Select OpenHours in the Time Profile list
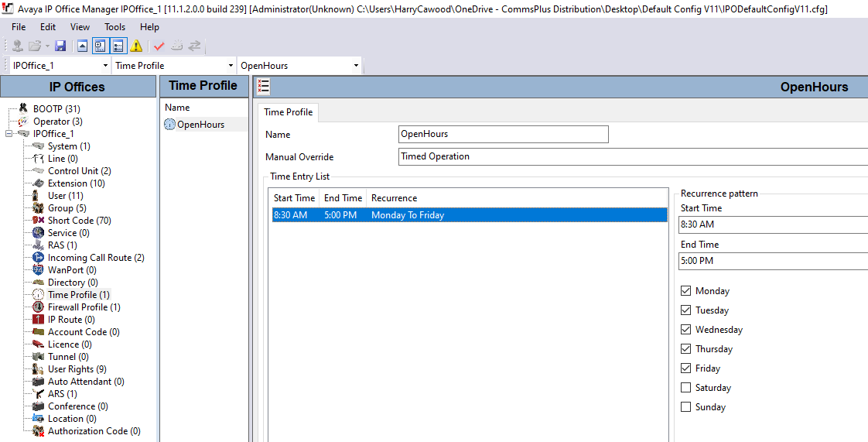The width and height of the screenshot is (868, 442). coord(200,125)
